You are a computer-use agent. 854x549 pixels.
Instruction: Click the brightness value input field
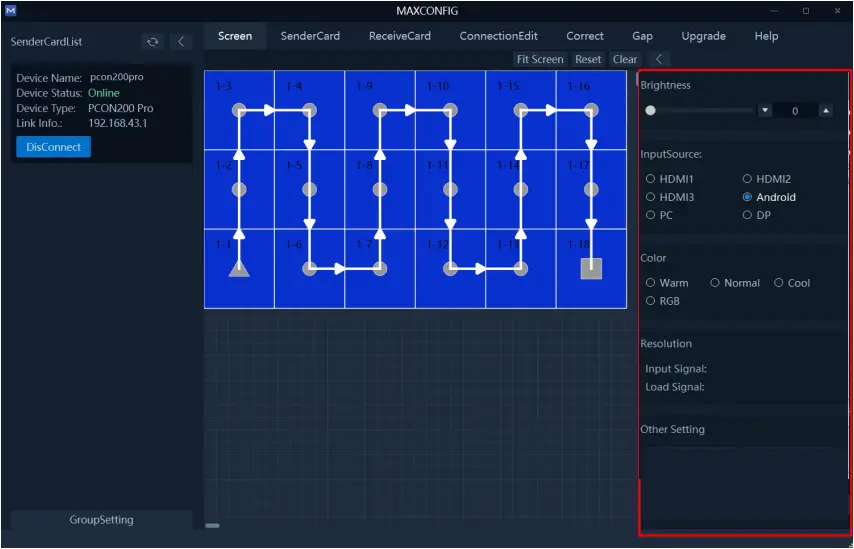(795, 111)
